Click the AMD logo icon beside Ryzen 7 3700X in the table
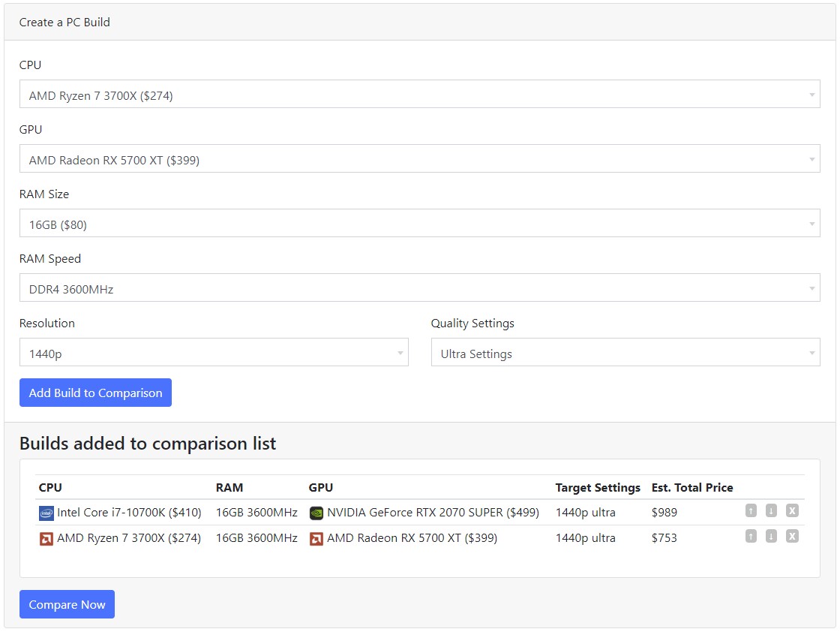Screen dimensions: 840x632 (46, 538)
